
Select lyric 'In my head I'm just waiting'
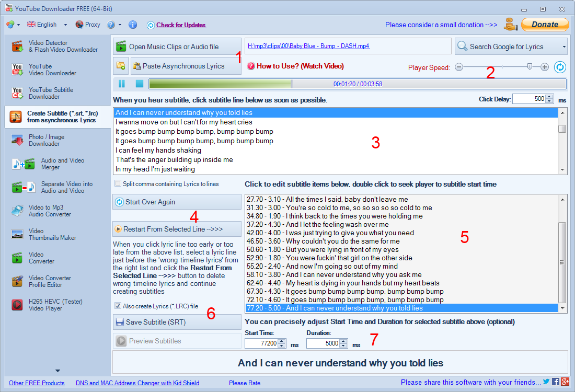click(336, 169)
